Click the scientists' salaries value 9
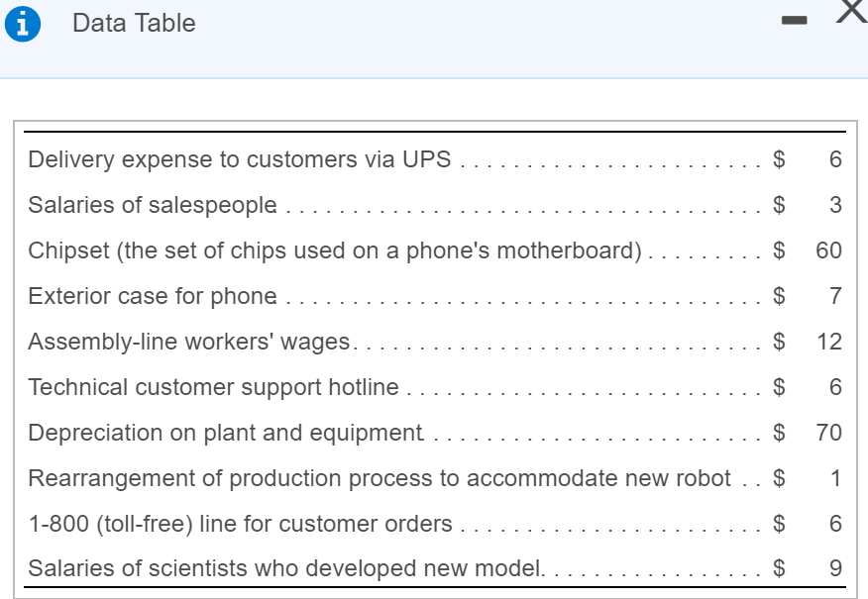The height and width of the screenshot is (599, 868). tap(836, 568)
